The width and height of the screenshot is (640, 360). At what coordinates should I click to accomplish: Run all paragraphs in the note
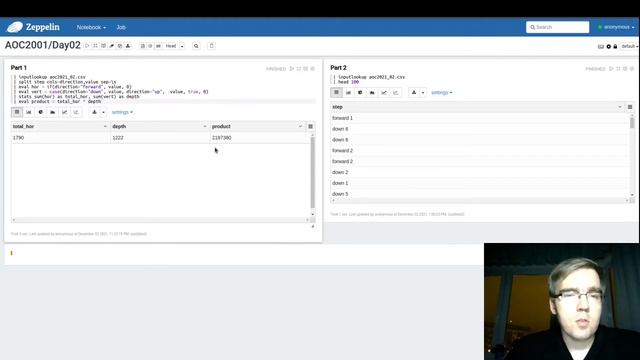point(87,46)
